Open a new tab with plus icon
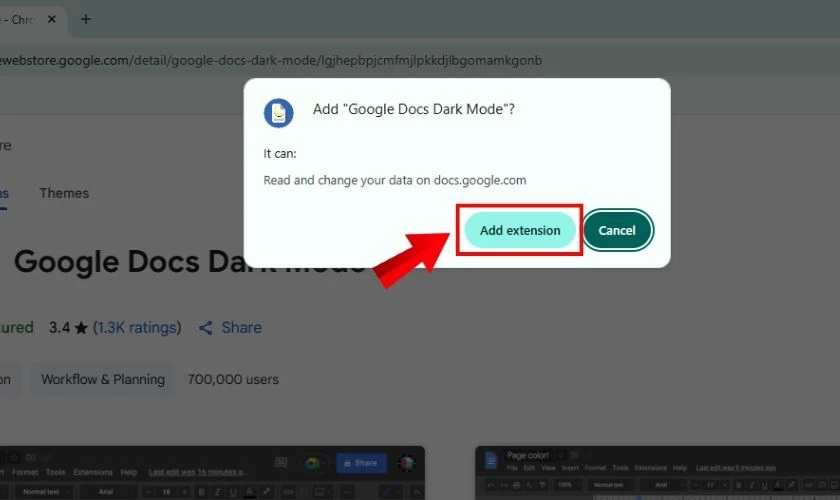 86,19
